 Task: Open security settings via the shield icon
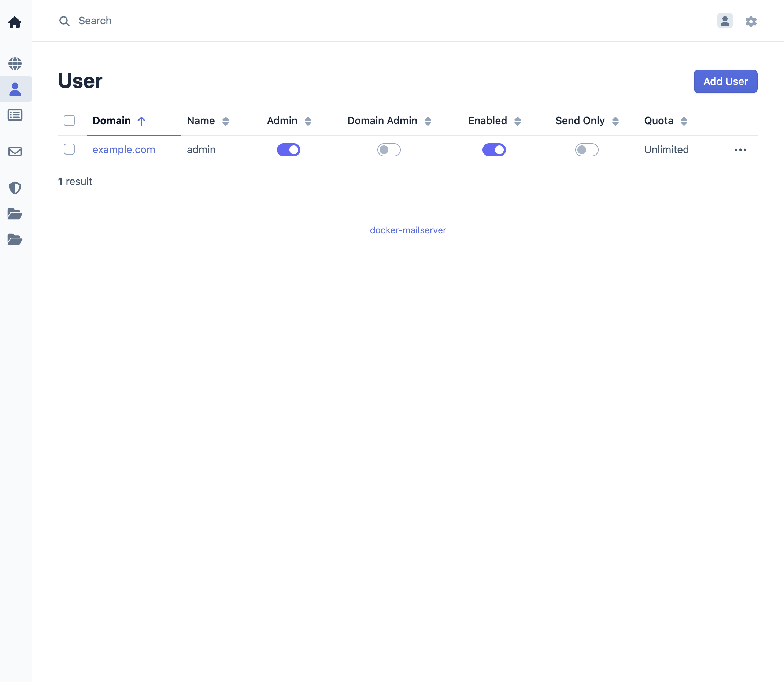(x=15, y=188)
